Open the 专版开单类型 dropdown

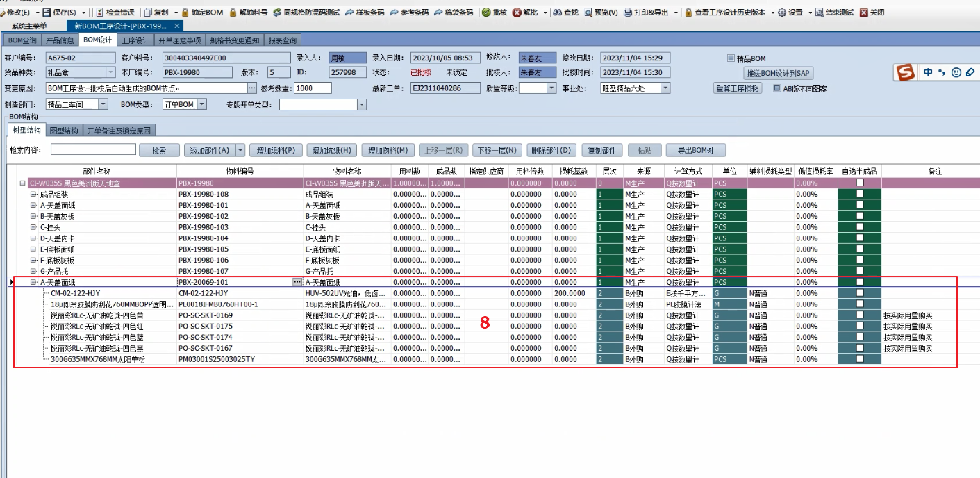pyautogui.click(x=361, y=104)
